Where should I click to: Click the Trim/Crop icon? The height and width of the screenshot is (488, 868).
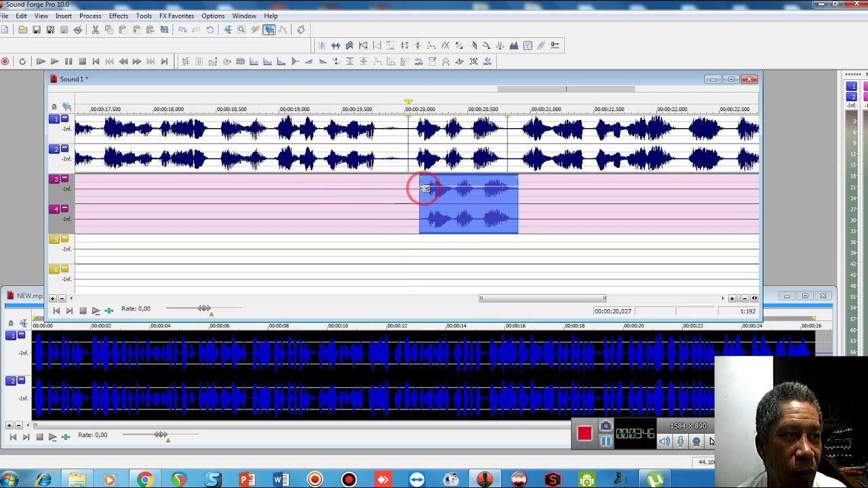(x=164, y=30)
